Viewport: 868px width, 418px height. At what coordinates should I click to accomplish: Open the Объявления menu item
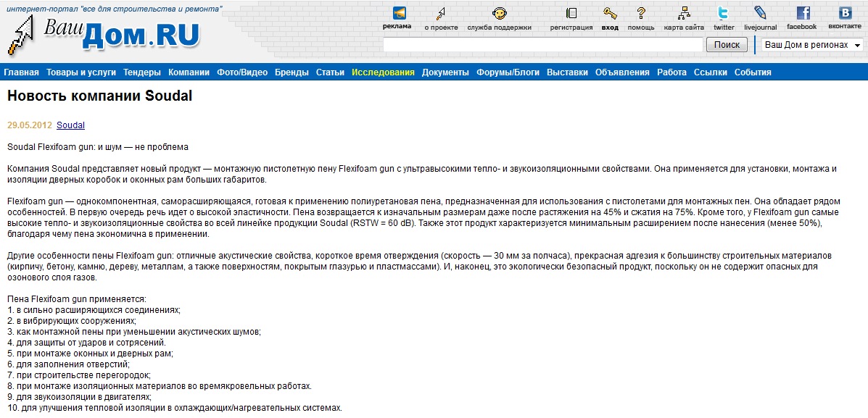(x=623, y=72)
